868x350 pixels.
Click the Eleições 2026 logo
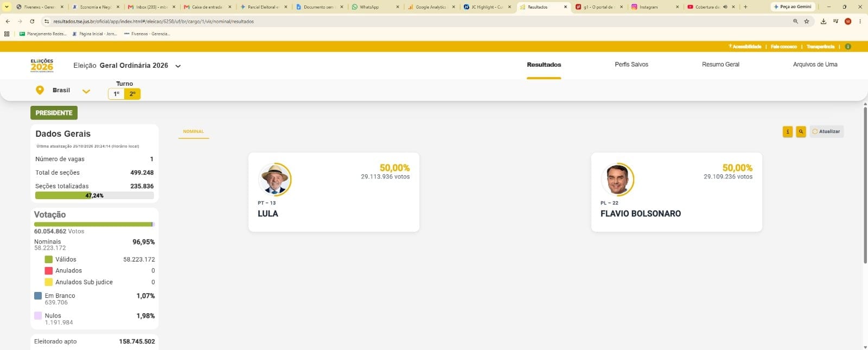[x=42, y=65]
